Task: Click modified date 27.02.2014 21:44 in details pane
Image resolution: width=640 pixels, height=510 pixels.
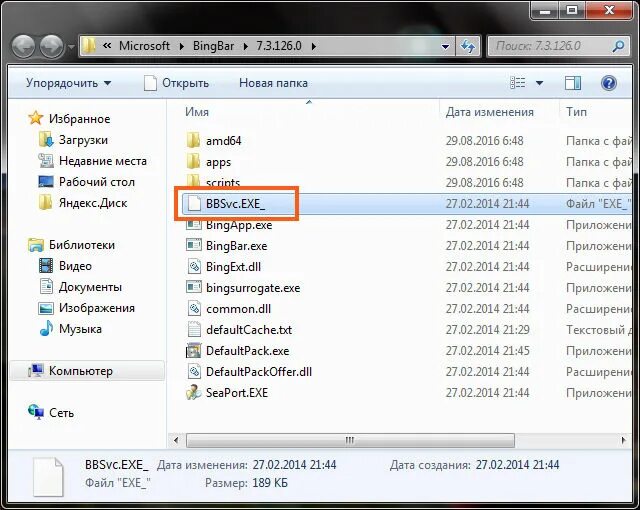Action: point(294,465)
